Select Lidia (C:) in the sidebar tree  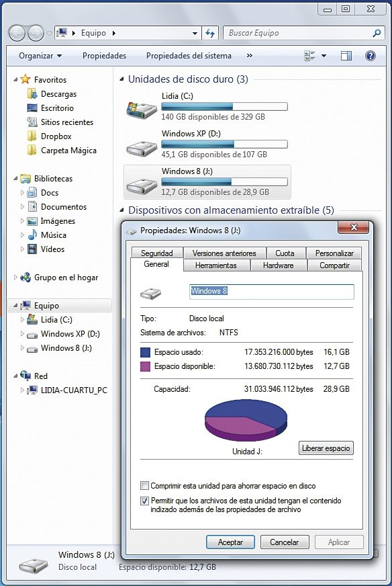[56, 319]
